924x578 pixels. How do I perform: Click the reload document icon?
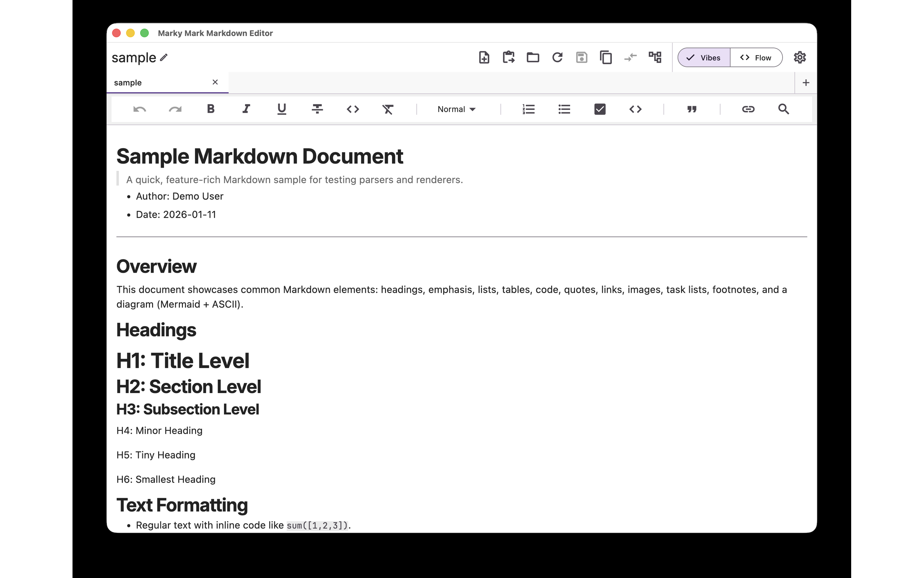coord(558,57)
